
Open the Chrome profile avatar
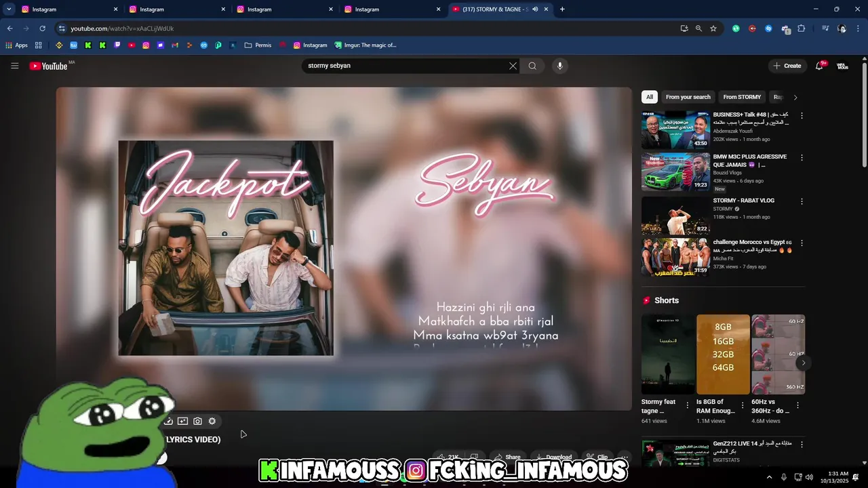(x=842, y=28)
